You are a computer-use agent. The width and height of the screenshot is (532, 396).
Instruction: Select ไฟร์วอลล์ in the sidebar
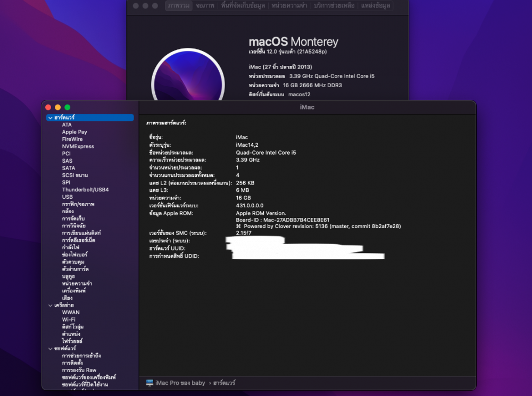(72, 341)
